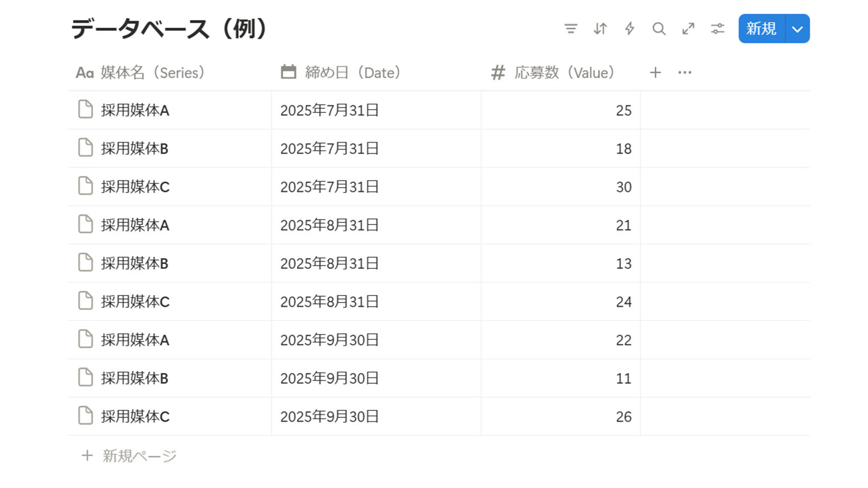Open the first 採用媒体A page
This screenshot has width=868, height=488.
click(x=135, y=110)
